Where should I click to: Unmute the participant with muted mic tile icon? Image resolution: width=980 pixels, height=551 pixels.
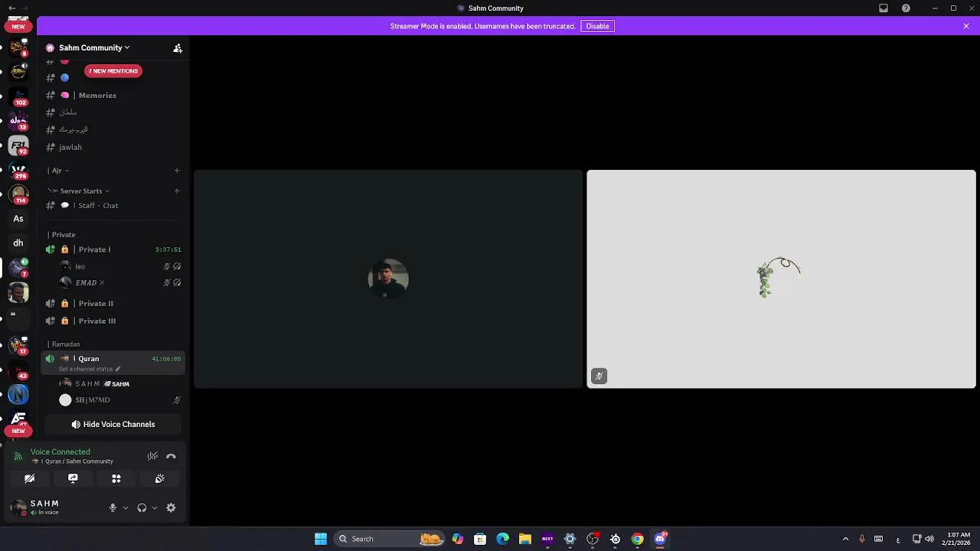click(x=599, y=376)
